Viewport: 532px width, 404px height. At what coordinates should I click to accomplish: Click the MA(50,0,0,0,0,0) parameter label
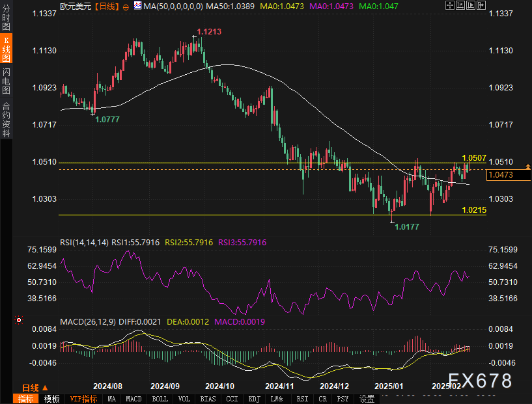pyautogui.click(x=172, y=6)
